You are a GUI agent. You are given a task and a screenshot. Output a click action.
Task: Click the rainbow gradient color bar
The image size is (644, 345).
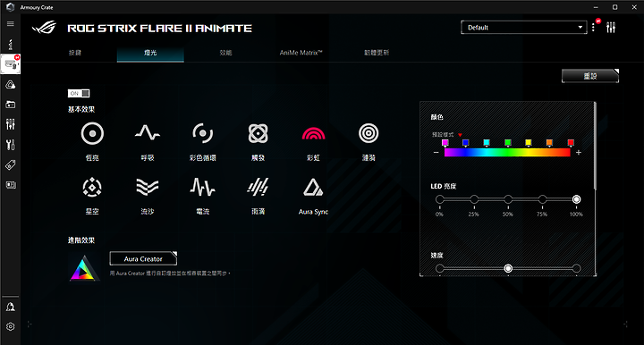coord(507,153)
